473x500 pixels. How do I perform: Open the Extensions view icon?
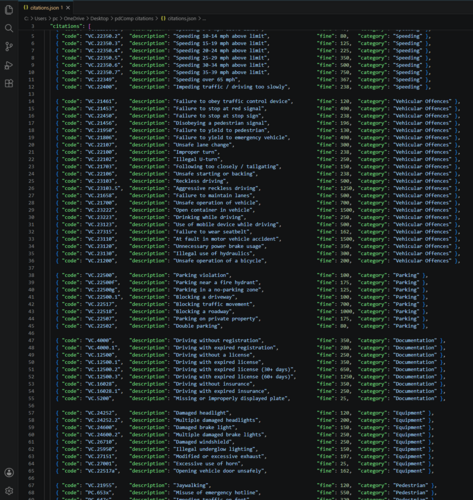pos(9,83)
